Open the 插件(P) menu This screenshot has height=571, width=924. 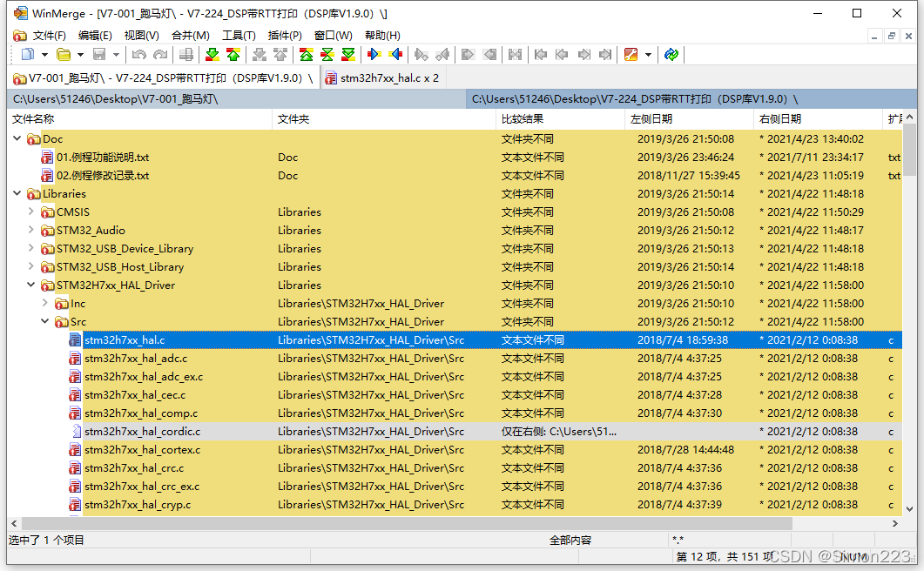pyautogui.click(x=285, y=36)
